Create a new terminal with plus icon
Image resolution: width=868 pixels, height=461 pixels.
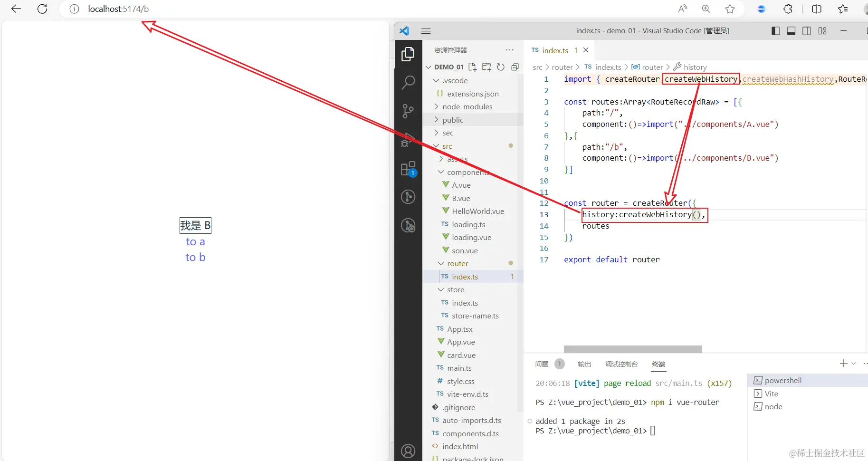(843, 364)
